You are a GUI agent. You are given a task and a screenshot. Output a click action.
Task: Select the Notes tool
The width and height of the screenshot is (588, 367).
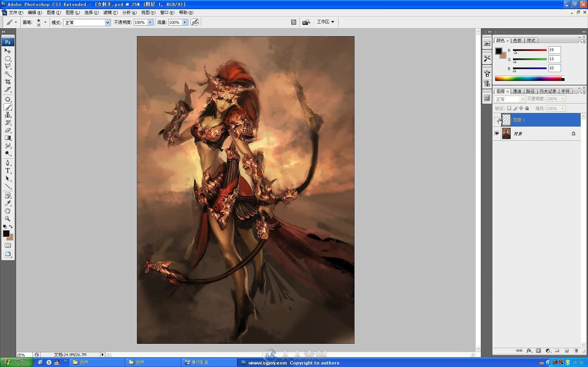tap(7, 195)
